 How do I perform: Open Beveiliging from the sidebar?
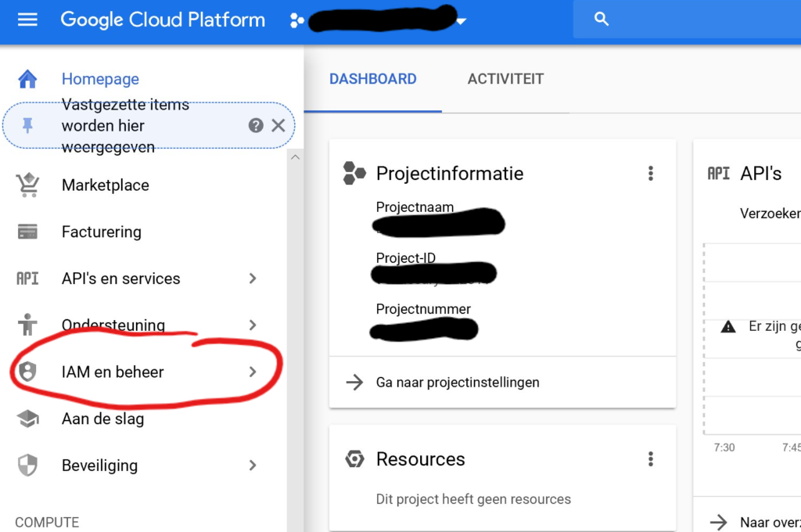[99, 465]
